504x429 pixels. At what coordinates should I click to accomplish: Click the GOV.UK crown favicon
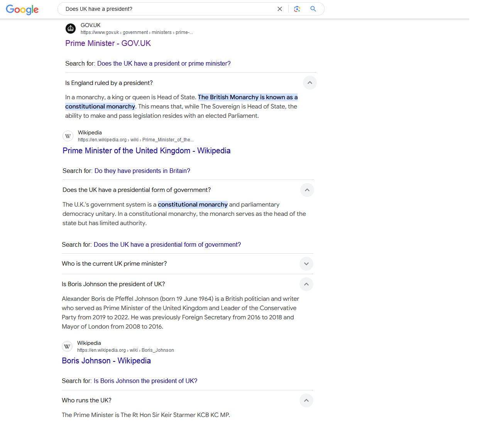click(71, 29)
